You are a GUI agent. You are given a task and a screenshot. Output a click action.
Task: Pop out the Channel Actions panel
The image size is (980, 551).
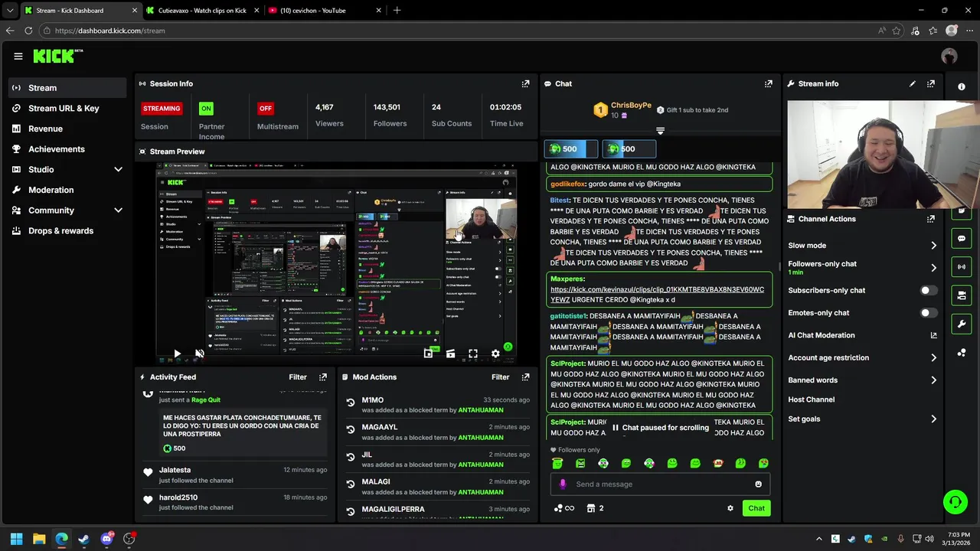(931, 219)
